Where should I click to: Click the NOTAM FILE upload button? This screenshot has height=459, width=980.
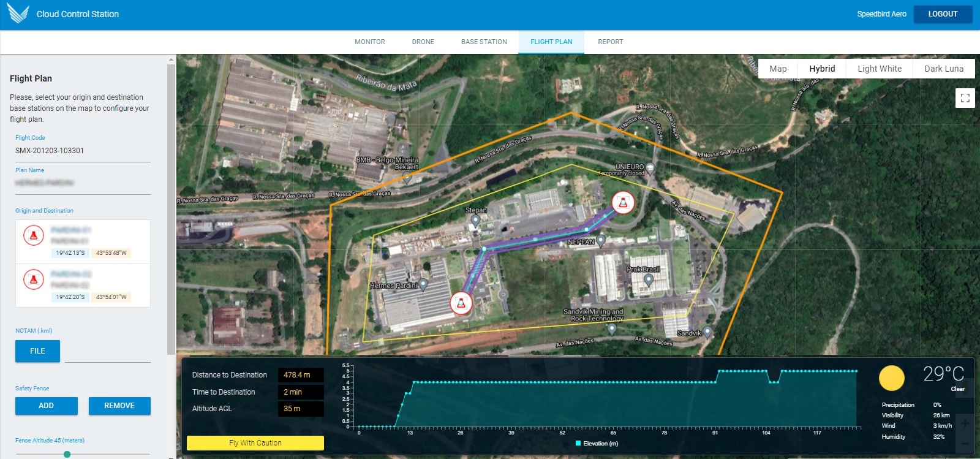37,351
